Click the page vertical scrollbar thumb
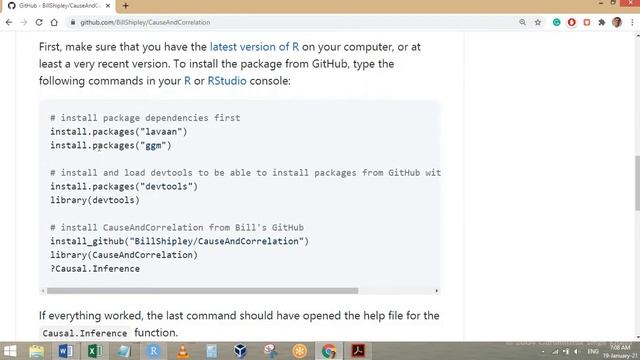 (637, 183)
